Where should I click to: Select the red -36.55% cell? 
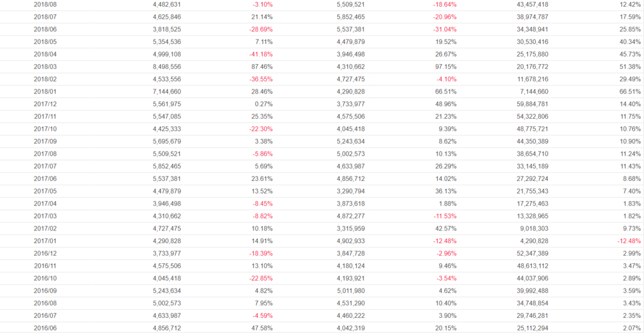pyautogui.click(x=260, y=79)
